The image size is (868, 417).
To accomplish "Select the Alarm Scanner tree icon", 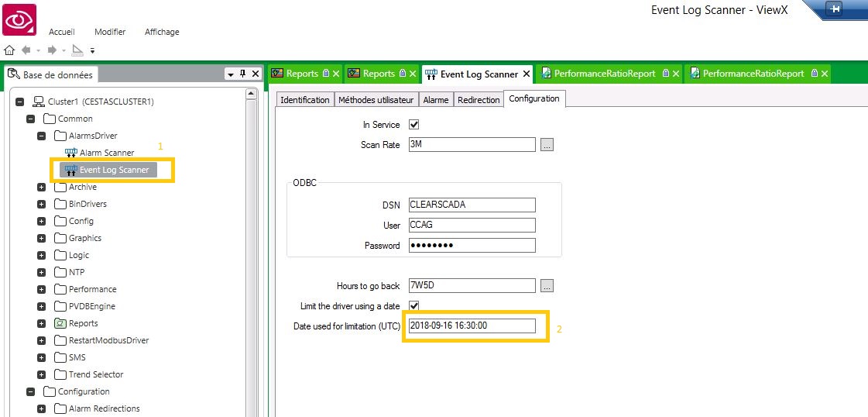I will click(71, 153).
